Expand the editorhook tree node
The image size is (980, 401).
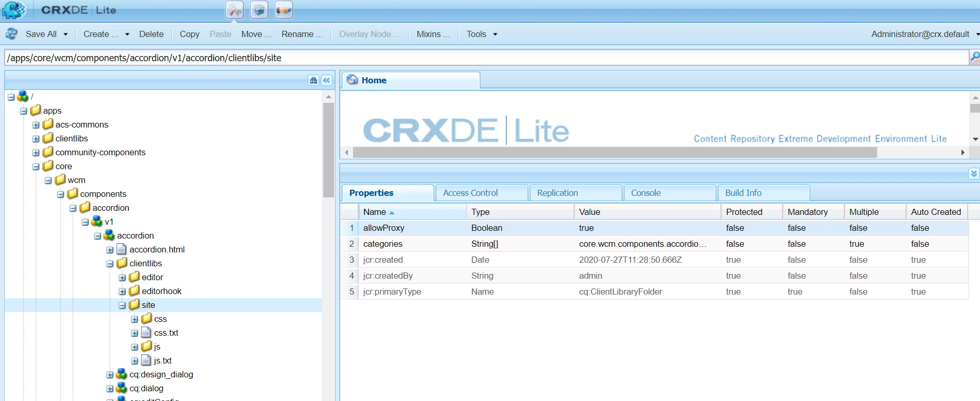coord(122,291)
